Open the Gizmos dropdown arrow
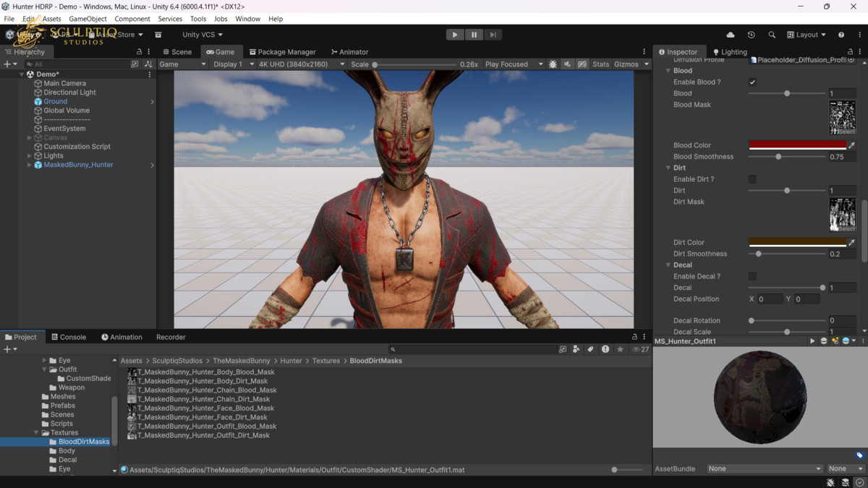The height and width of the screenshot is (488, 868). pyautogui.click(x=646, y=64)
